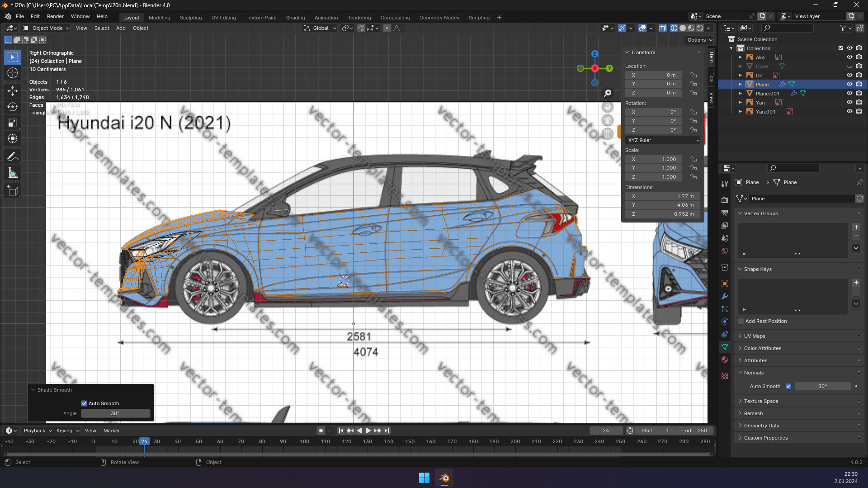Image resolution: width=868 pixels, height=488 pixels.
Task: Click the Options button in the viewport
Action: [x=699, y=40]
